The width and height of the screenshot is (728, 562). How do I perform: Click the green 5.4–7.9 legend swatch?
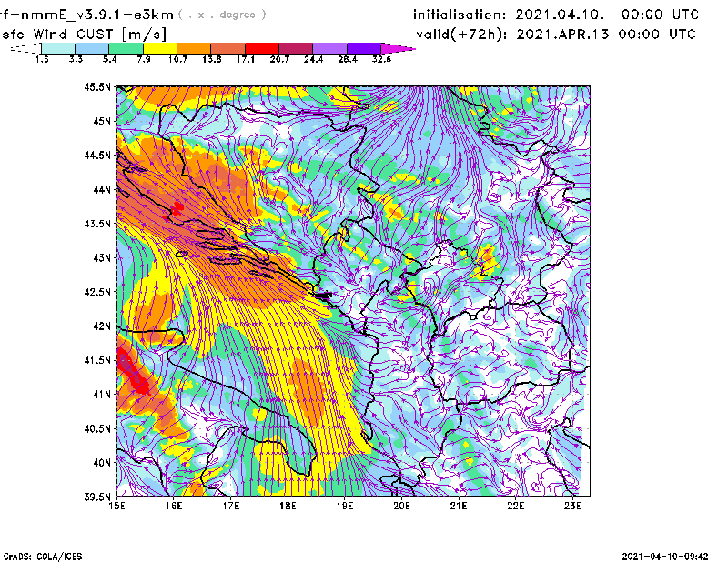(x=126, y=48)
